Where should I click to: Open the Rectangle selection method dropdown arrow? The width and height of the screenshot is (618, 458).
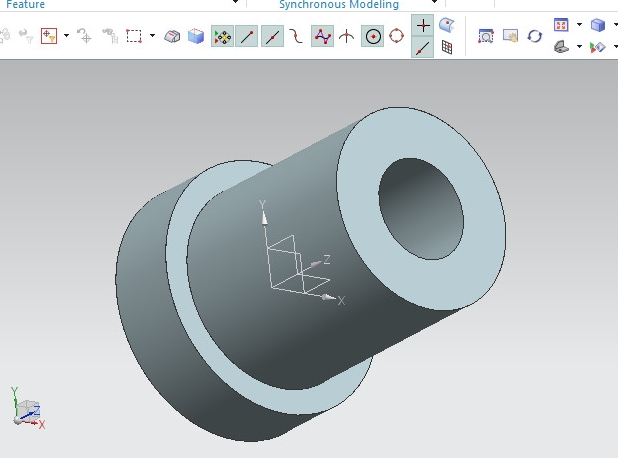click(x=153, y=35)
